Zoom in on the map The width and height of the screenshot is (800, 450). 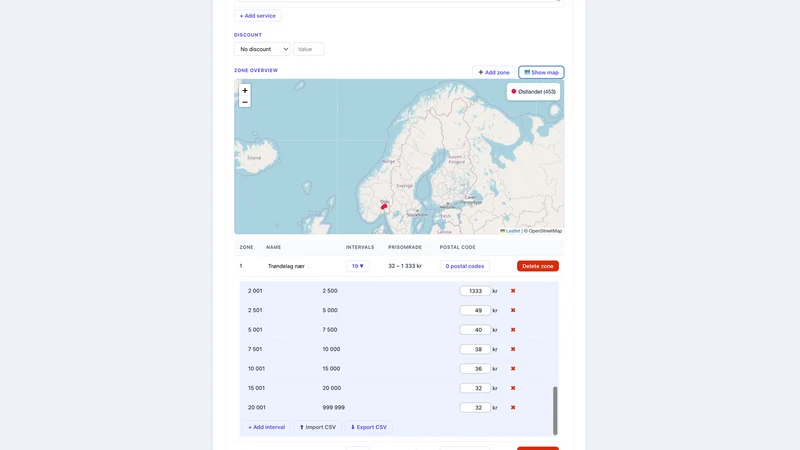pos(245,90)
